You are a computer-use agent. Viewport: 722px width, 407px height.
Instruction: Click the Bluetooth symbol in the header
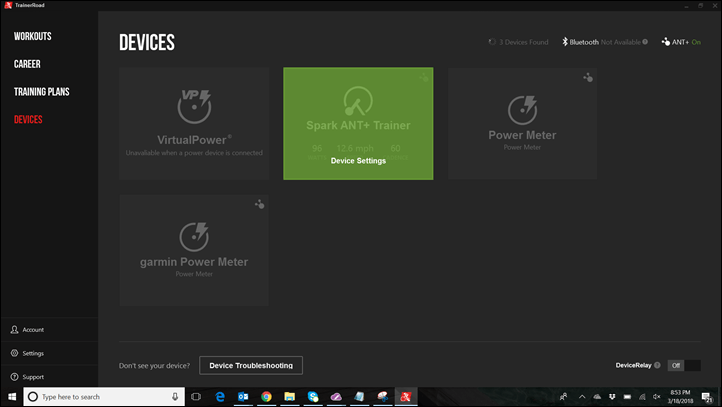tap(565, 41)
